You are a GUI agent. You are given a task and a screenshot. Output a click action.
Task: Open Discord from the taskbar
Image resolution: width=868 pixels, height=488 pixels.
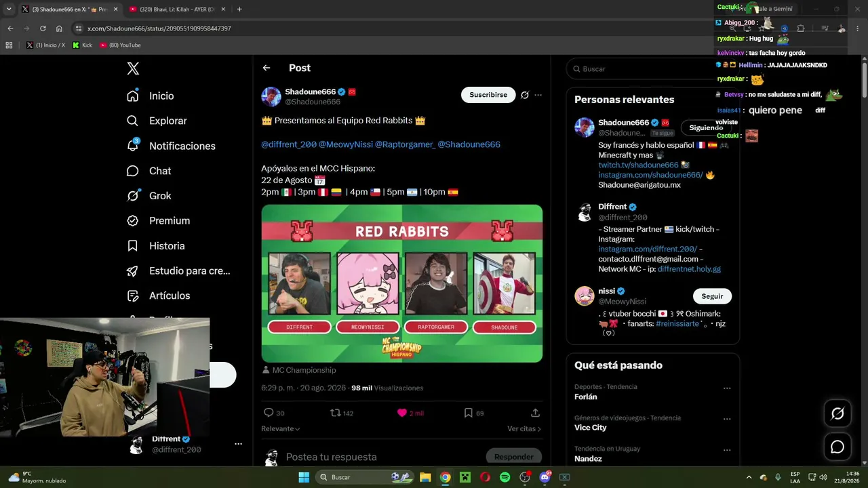point(545,477)
